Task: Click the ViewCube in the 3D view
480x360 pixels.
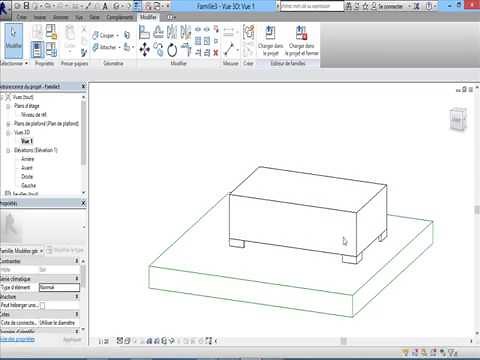Action: [x=458, y=119]
